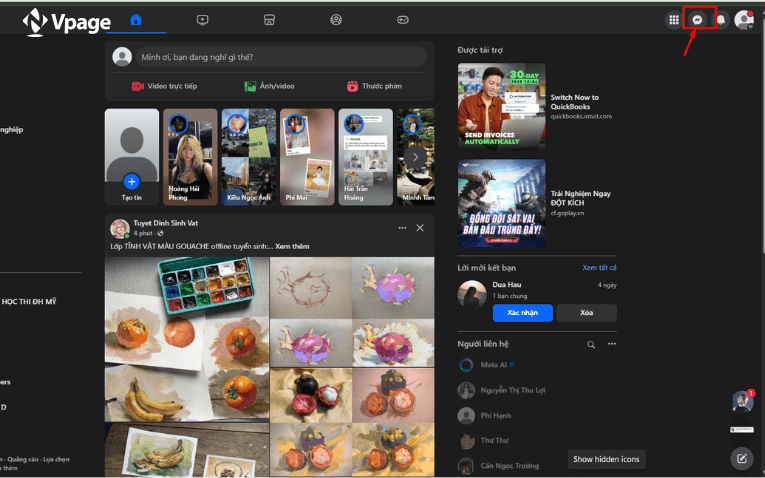Click the Quảng cáo footer link
Screen dimensions: 765x478
tap(22, 459)
